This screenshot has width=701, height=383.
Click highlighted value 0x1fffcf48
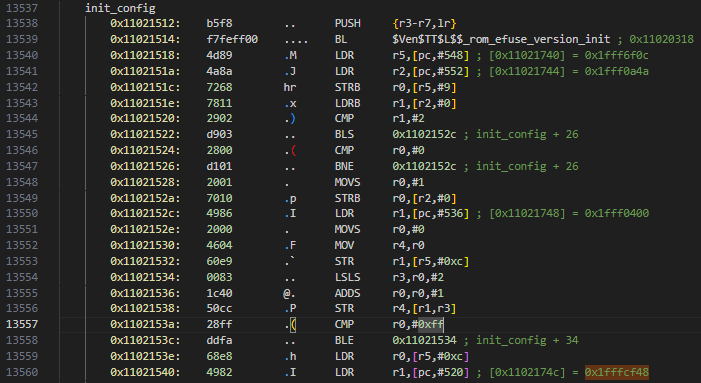617,372
